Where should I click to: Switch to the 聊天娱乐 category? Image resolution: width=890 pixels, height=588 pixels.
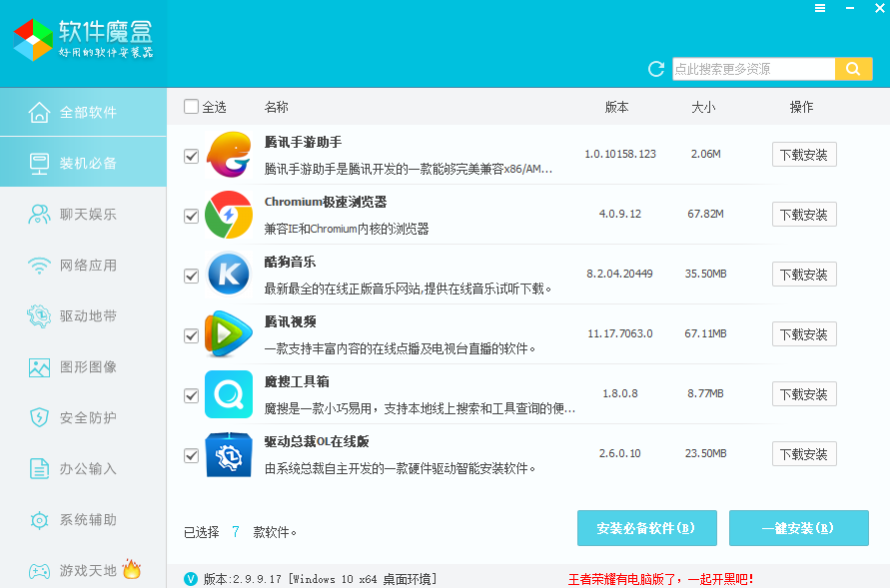tap(84, 215)
